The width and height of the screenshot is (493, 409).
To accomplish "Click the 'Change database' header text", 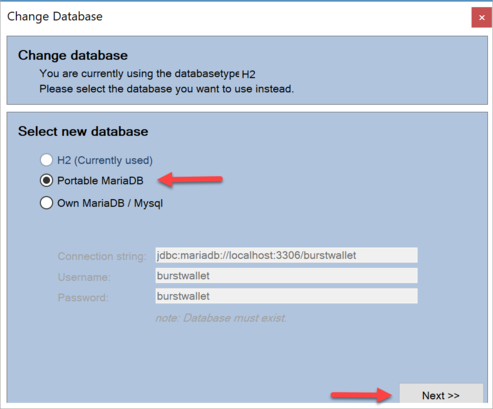I will coord(73,55).
